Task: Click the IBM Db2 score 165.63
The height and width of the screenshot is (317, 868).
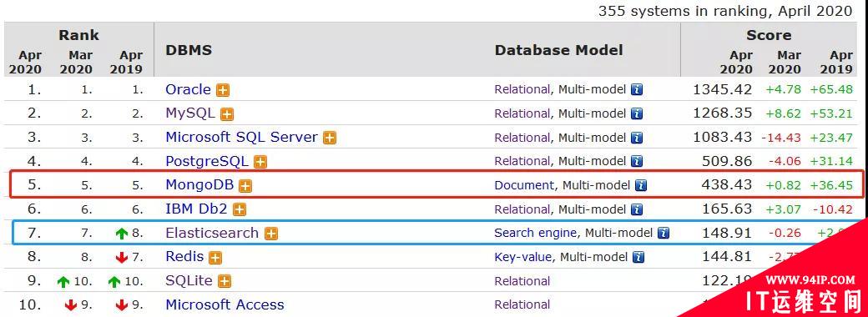Action: tap(728, 209)
